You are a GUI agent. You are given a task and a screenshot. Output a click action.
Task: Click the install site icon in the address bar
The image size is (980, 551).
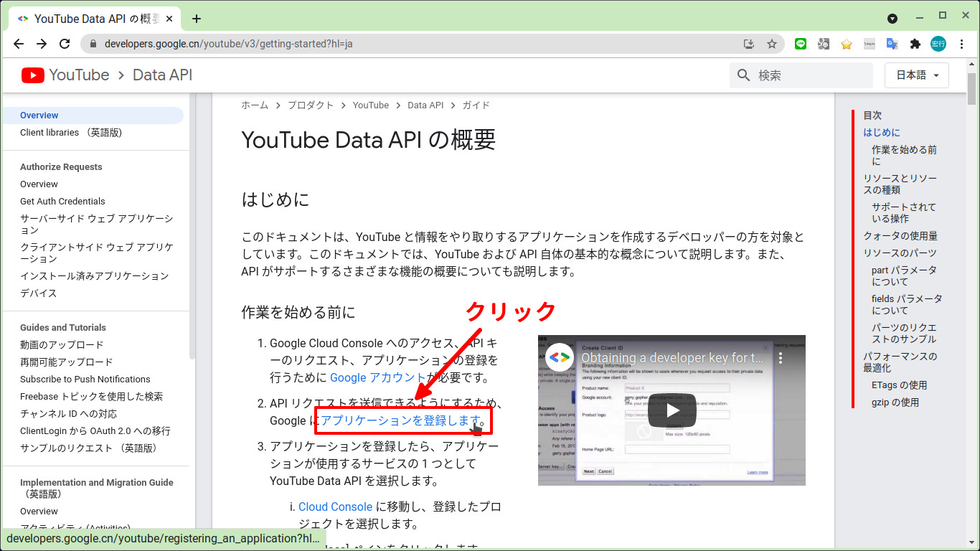tap(748, 44)
